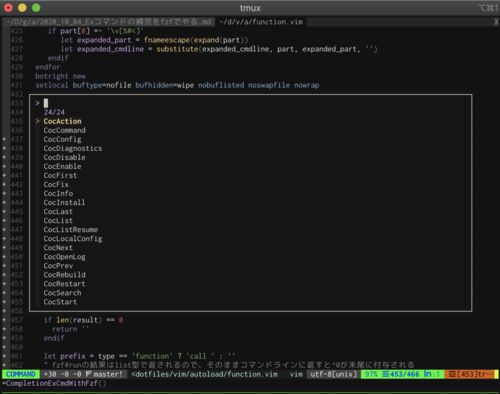Screen dimensions: 500x394
Task: Close the tab with the X at tabline end
Action: (496, 22)
